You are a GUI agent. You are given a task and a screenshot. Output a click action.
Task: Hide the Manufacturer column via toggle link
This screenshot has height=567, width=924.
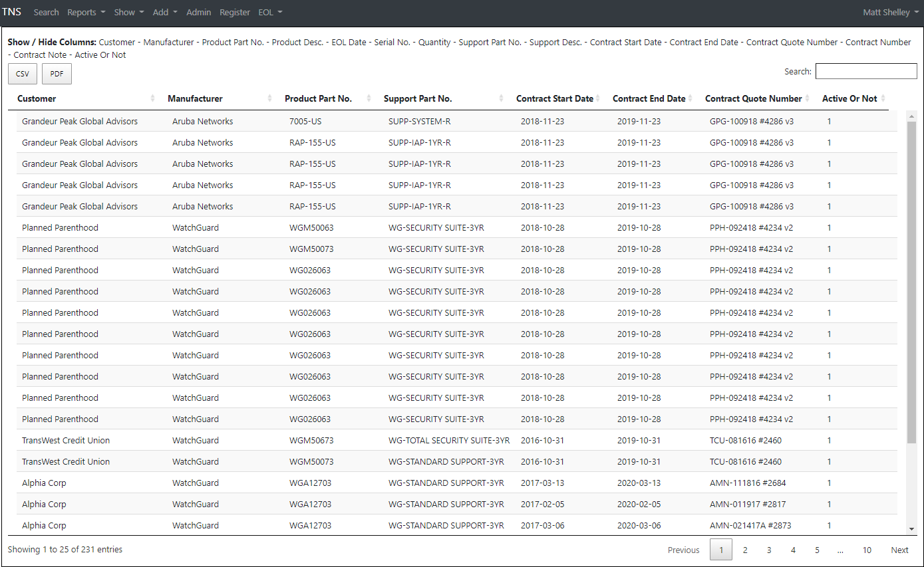[x=168, y=42]
